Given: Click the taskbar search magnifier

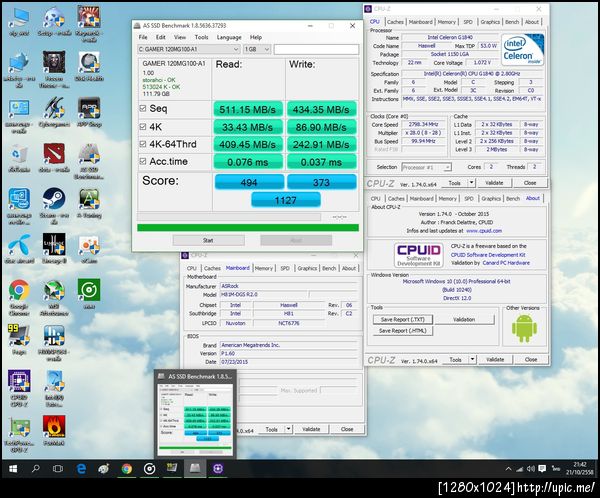Looking at the screenshot, I should [36, 469].
